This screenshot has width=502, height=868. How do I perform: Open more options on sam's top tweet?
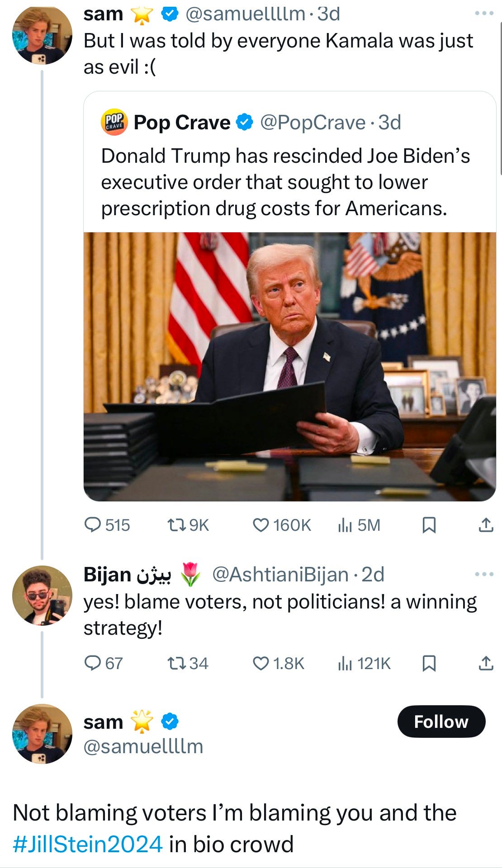[x=484, y=14]
